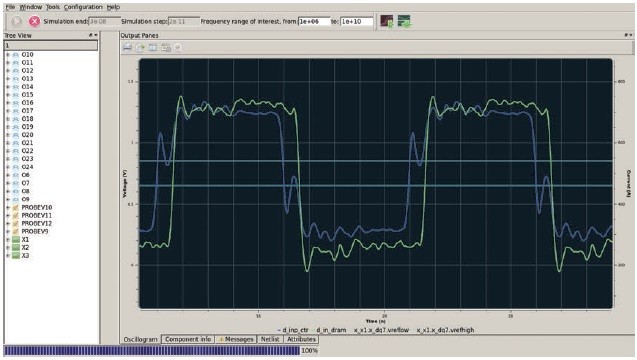Toggle the d_in_dram legend entry
Screen dimensions: 637x360
click(x=331, y=330)
